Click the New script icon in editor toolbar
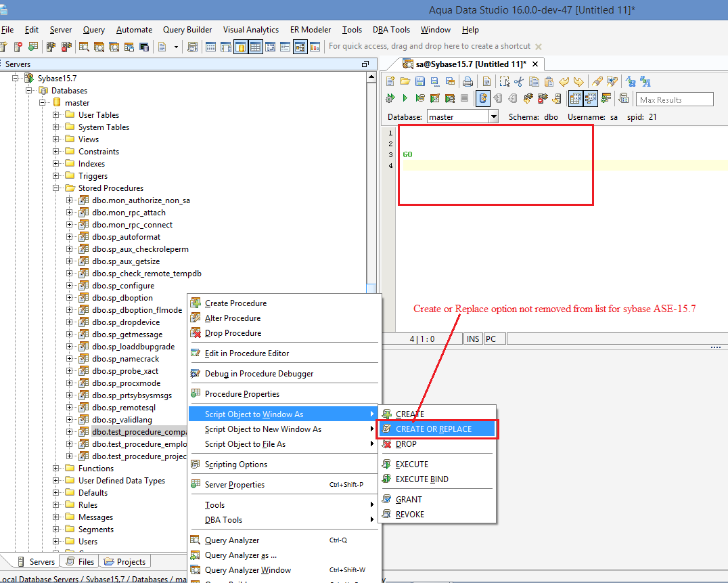The width and height of the screenshot is (728, 583). point(390,82)
